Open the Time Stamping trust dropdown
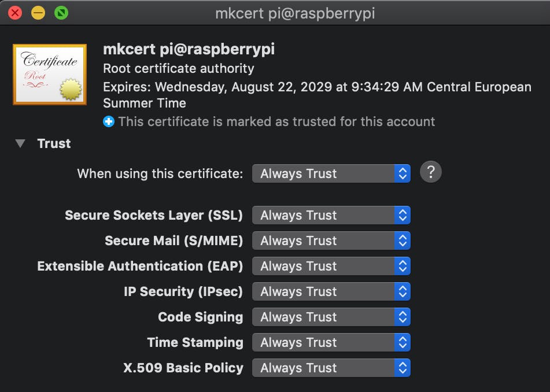 pyautogui.click(x=331, y=342)
